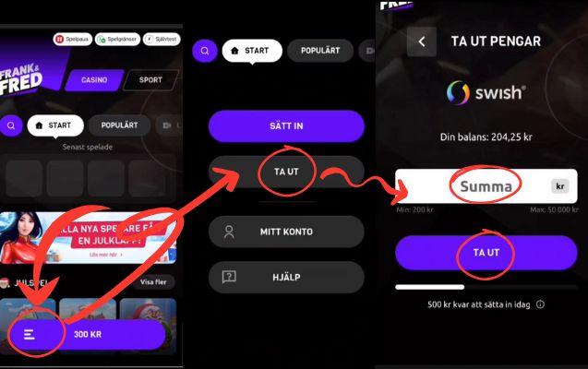This screenshot has height=369, width=588.
Task: Open the HJÄLP section
Action: (286, 278)
